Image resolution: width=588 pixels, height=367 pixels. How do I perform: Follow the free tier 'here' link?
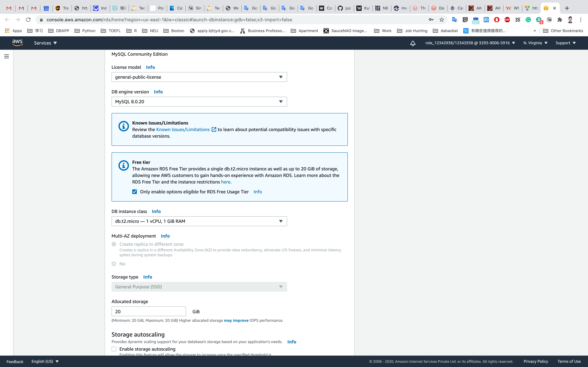tap(225, 182)
